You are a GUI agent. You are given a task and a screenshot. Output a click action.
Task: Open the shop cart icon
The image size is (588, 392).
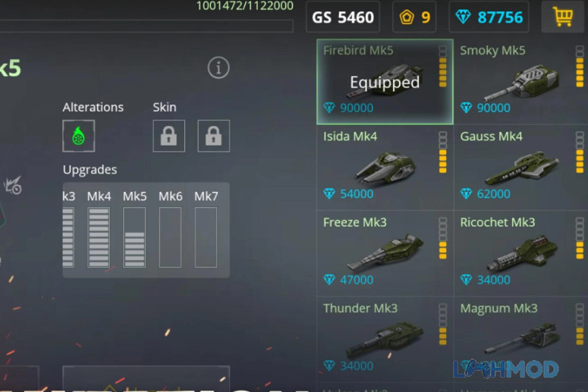coord(562,17)
